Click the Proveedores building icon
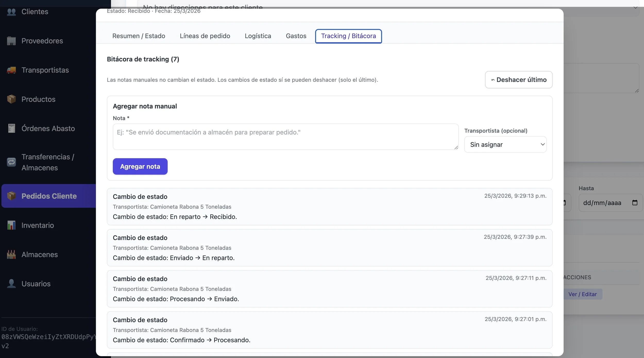The width and height of the screenshot is (644, 358). pos(11,41)
